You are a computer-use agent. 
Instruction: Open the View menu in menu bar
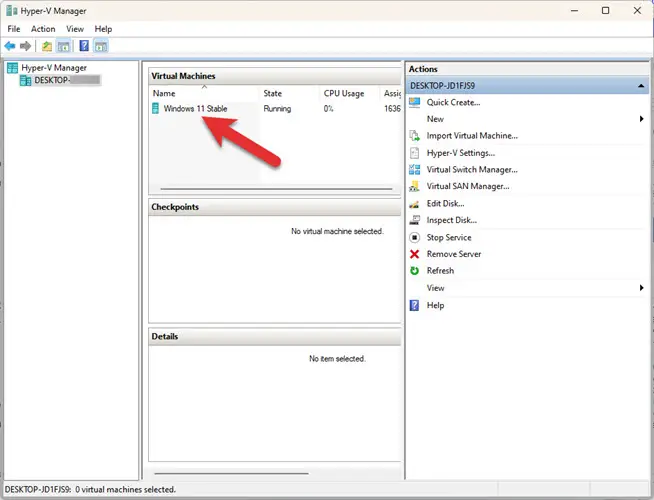pyautogui.click(x=75, y=29)
